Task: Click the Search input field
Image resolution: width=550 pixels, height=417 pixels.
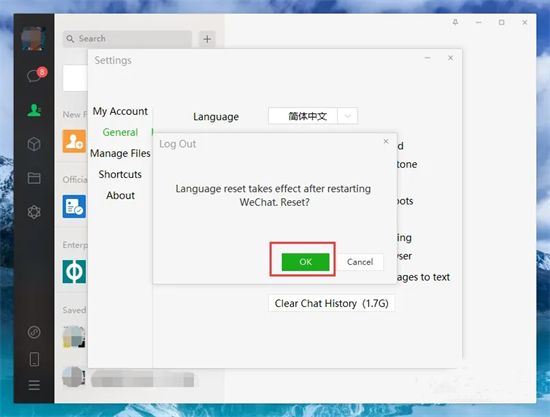Action: (x=128, y=39)
